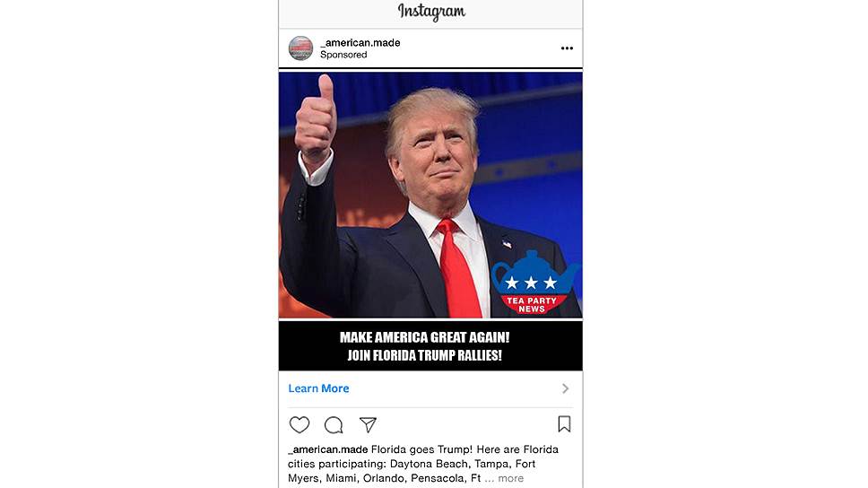Viewport: 868px width, 488px height.
Task: Open three-dot post options menu
Action: tap(567, 48)
